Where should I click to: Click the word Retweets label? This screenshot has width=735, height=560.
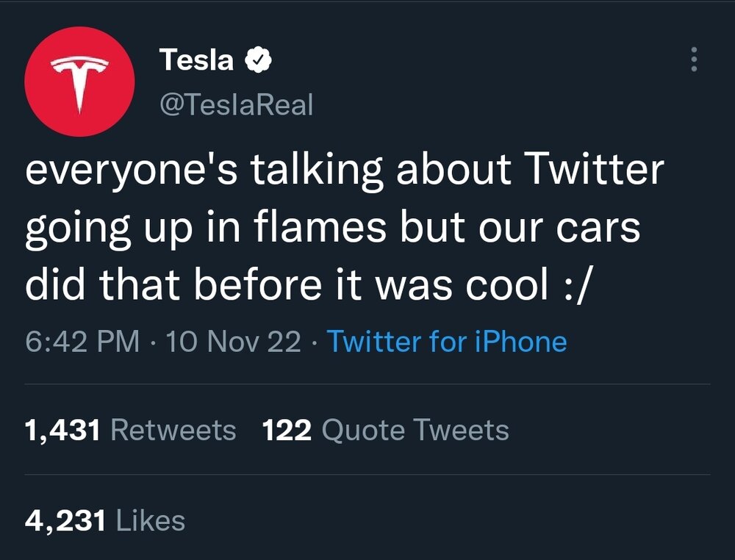pyautogui.click(x=173, y=430)
